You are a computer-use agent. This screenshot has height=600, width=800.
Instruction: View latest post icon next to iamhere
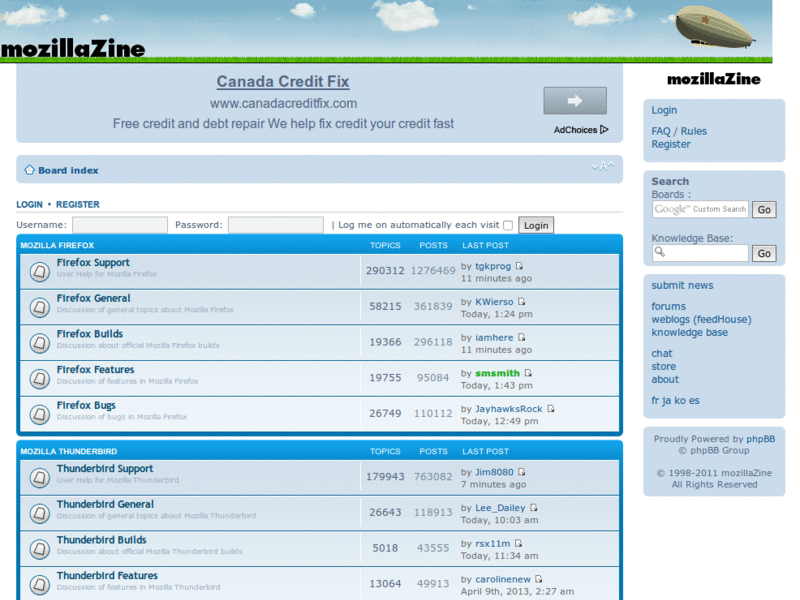pyautogui.click(x=521, y=337)
